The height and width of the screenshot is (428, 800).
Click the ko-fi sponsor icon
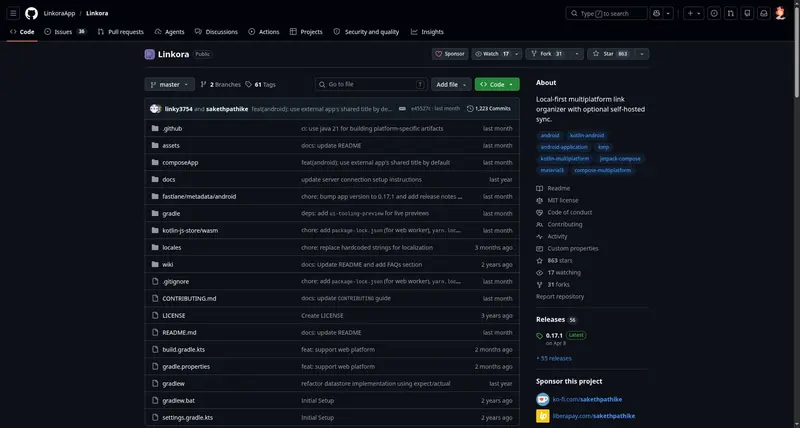click(542, 399)
